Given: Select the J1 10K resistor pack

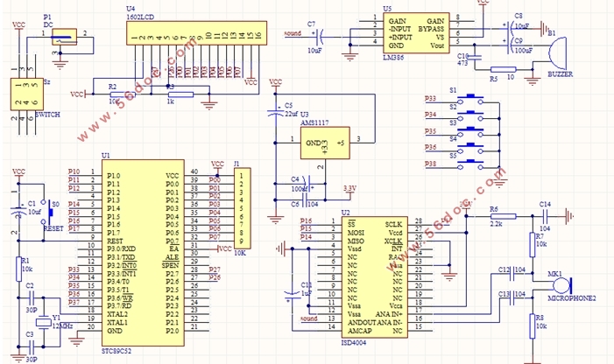Looking at the screenshot, I should (x=243, y=208).
